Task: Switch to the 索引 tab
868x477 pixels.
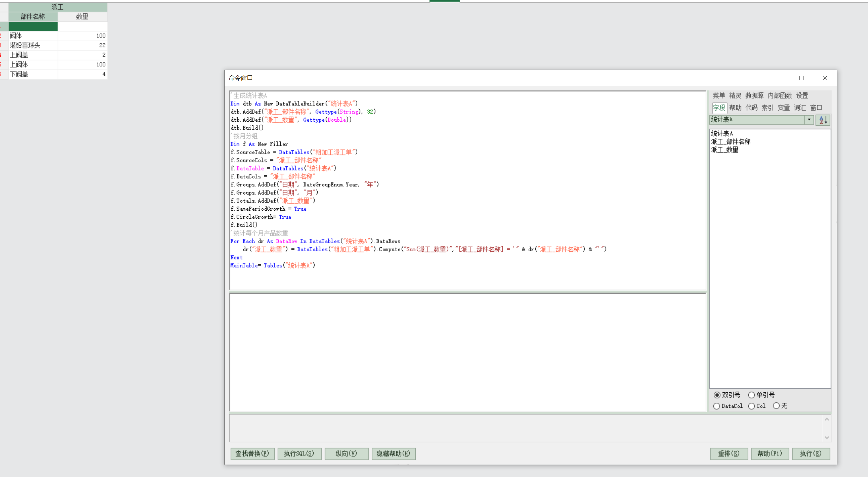Action: 768,108
